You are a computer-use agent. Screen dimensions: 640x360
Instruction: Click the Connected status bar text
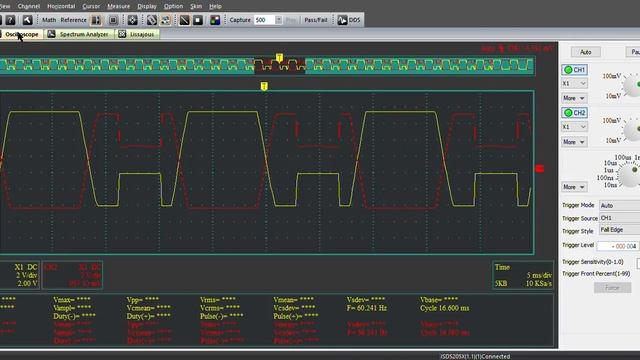click(475, 356)
